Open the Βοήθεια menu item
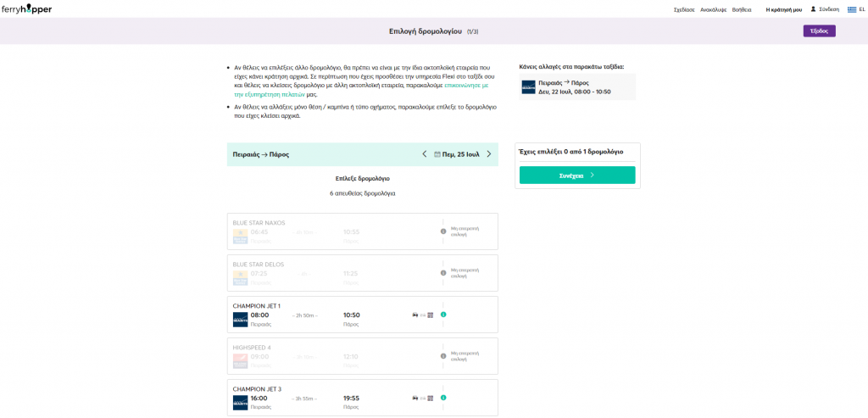Viewport: 868px width, 418px height. click(x=742, y=9)
